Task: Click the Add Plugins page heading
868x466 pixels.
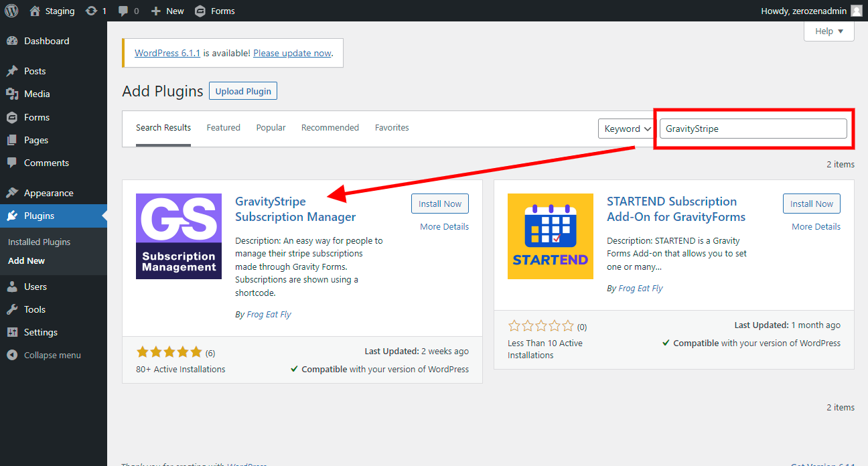Action: (x=163, y=91)
